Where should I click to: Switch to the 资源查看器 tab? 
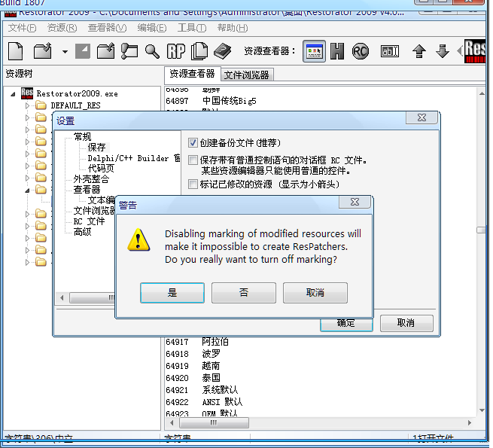192,74
